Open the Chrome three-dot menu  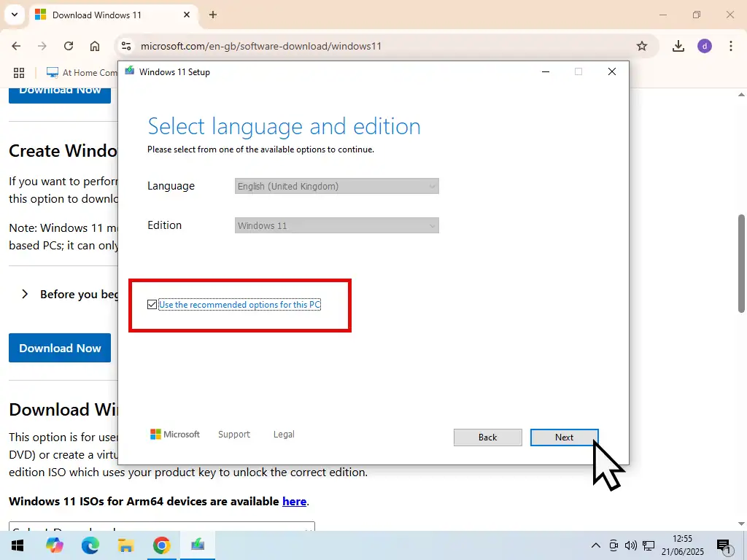coord(730,46)
